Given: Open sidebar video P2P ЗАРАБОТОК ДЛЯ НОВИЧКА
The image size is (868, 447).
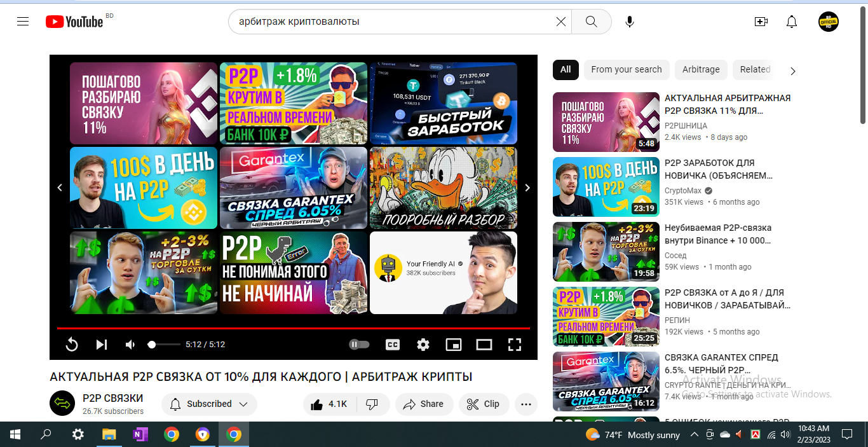Looking at the screenshot, I should click(x=719, y=169).
